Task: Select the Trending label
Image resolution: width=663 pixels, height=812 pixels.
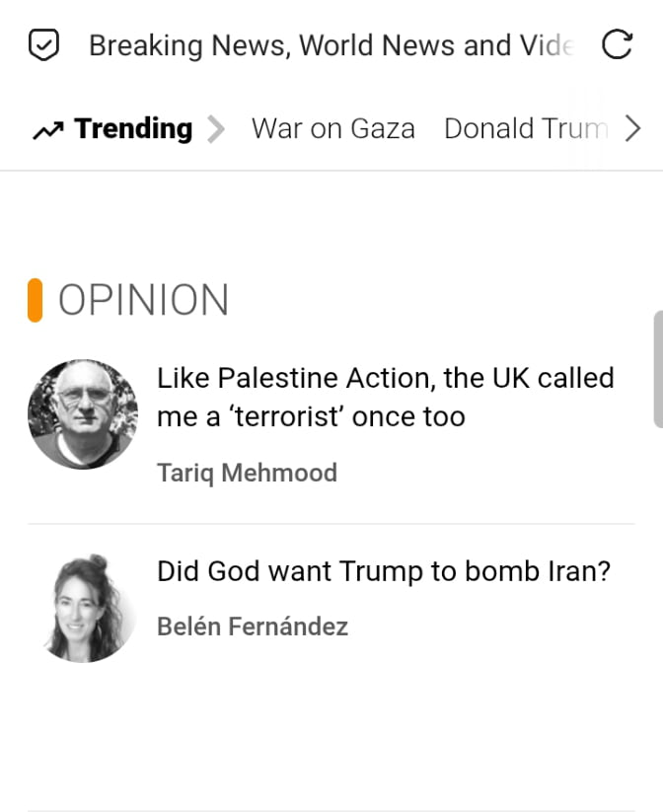Action: 133,128
